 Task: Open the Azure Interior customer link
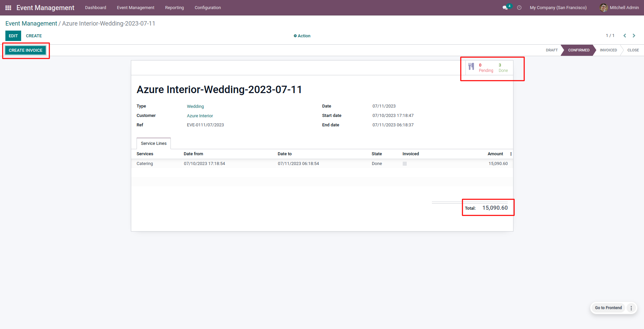[200, 116]
